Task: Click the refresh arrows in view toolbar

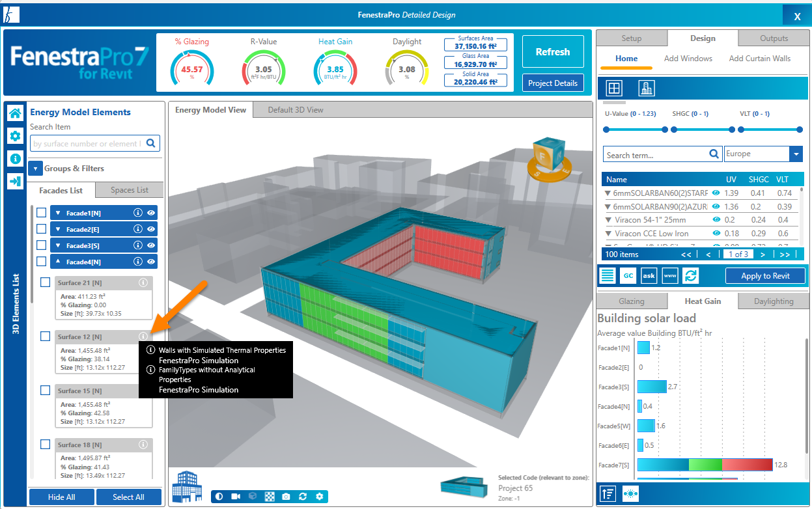Action: [303, 497]
